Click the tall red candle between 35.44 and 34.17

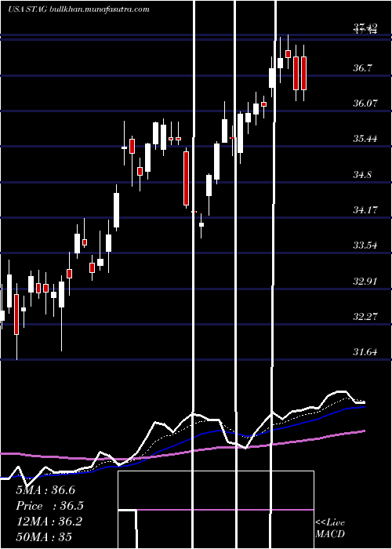(187, 178)
